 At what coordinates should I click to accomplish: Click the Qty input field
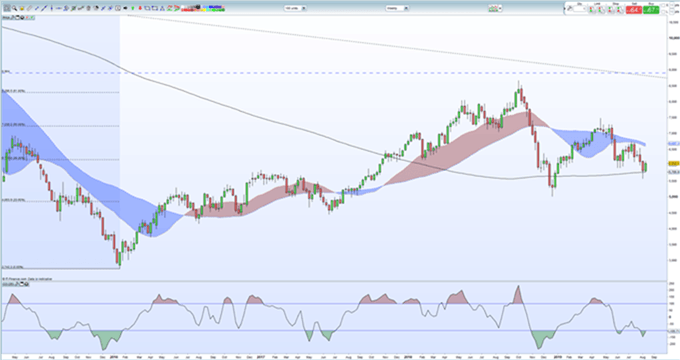coord(579,9)
